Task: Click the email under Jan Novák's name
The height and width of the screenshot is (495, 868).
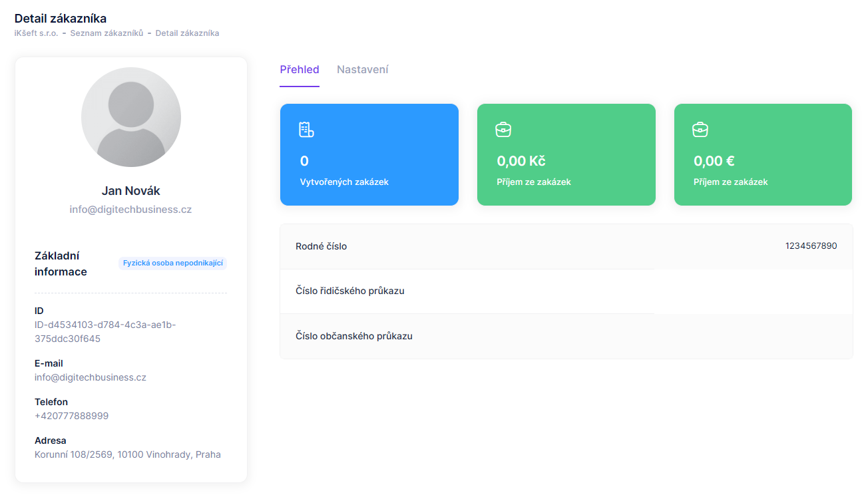Action: click(x=131, y=210)
